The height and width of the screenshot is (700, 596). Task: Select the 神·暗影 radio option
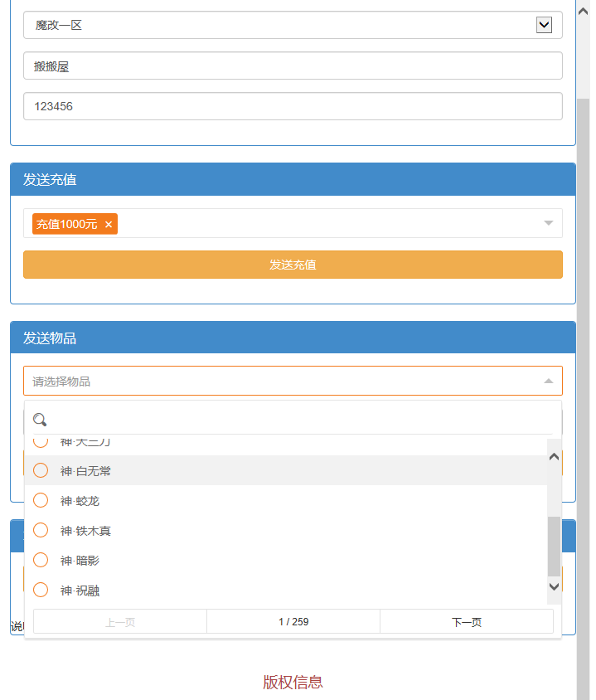click(41, 561)
